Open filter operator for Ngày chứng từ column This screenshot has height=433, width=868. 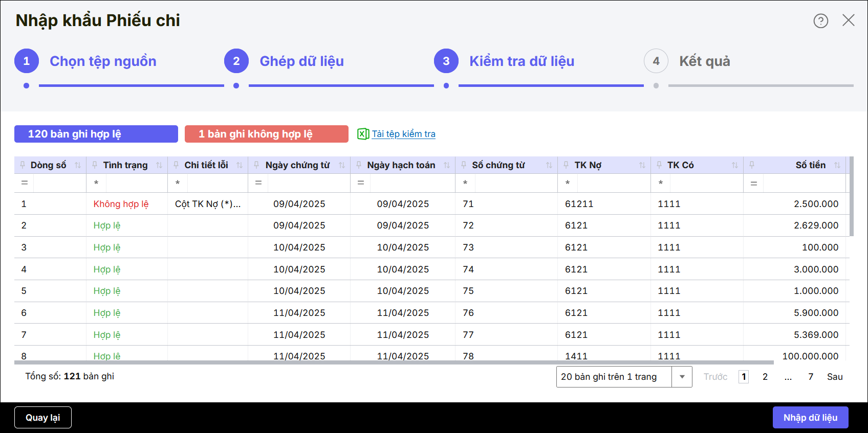[x=258, y=183]
